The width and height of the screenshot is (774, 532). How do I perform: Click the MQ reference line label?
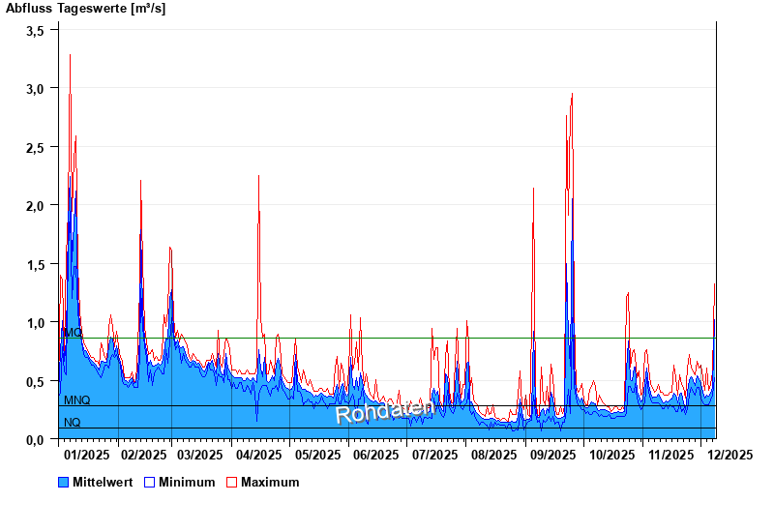pyautogui.click(x=72, y=333)
